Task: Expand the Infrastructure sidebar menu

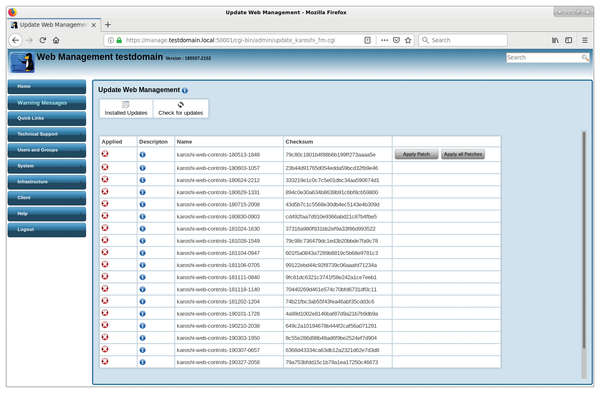Action: (47, 182)
